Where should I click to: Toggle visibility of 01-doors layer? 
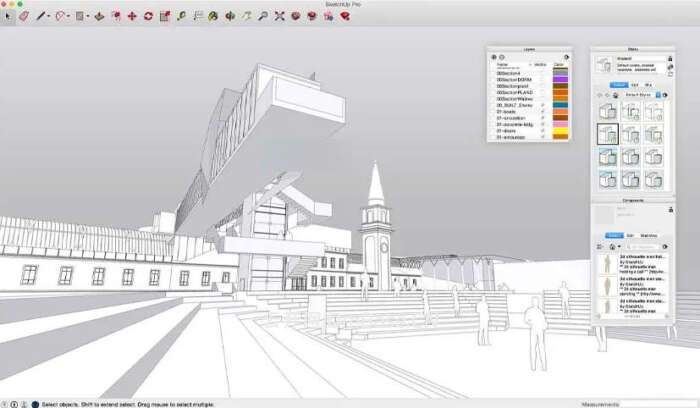[542, 131]
